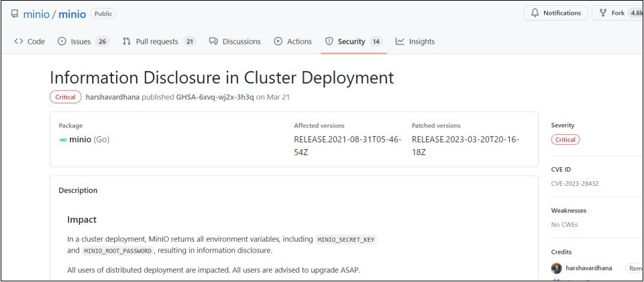Open harshavardhana author link under the title
Image resolution: width=644 pixels, height=282 pixels.
(x=113, y=97)
